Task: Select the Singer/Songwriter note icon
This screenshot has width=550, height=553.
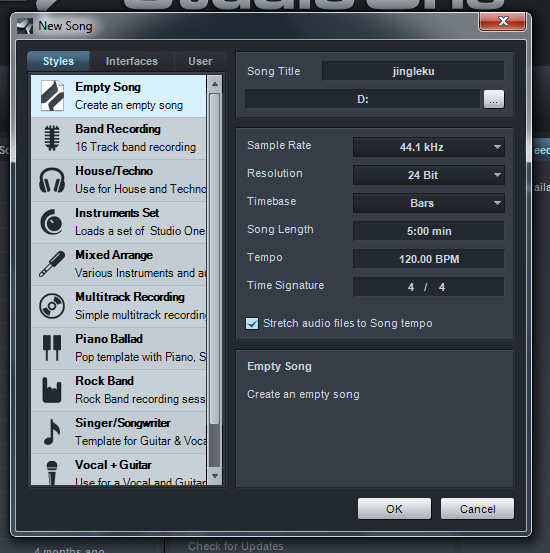Action: coord(52,432)
